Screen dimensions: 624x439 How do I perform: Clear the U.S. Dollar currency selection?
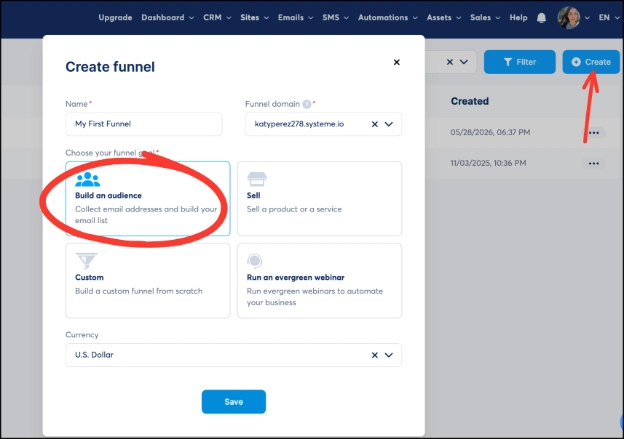(x=374, y=355)
